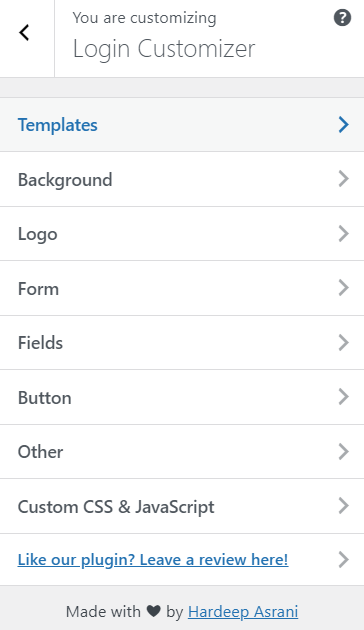Click chevron beside Button
The height and width of the screenshot is (630, 364).
pos(344,397)
